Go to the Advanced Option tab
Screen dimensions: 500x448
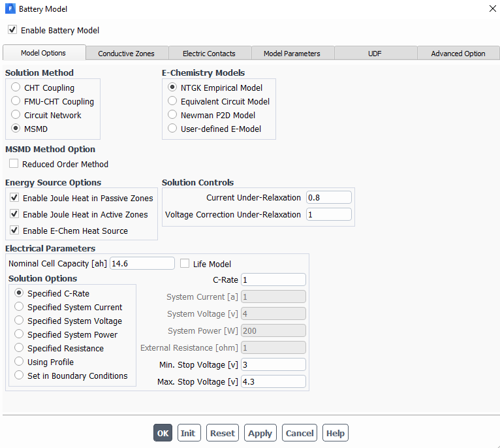(x=458, y=54)
